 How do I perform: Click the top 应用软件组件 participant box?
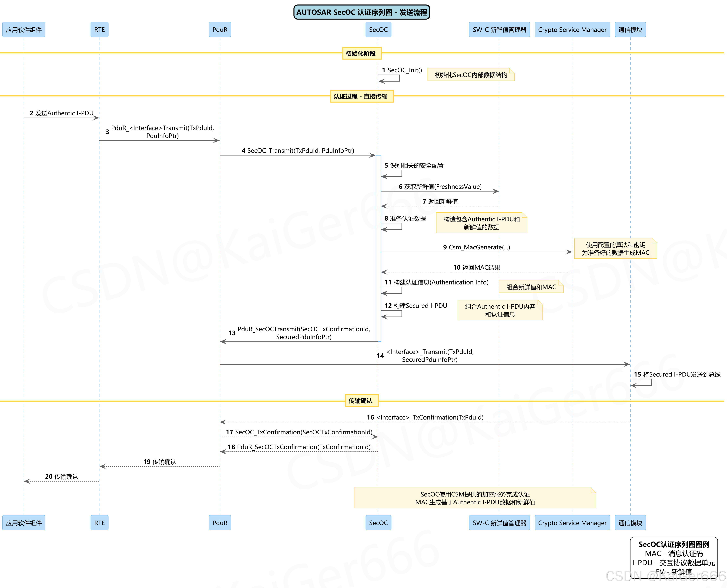click(x=24, y=30)
